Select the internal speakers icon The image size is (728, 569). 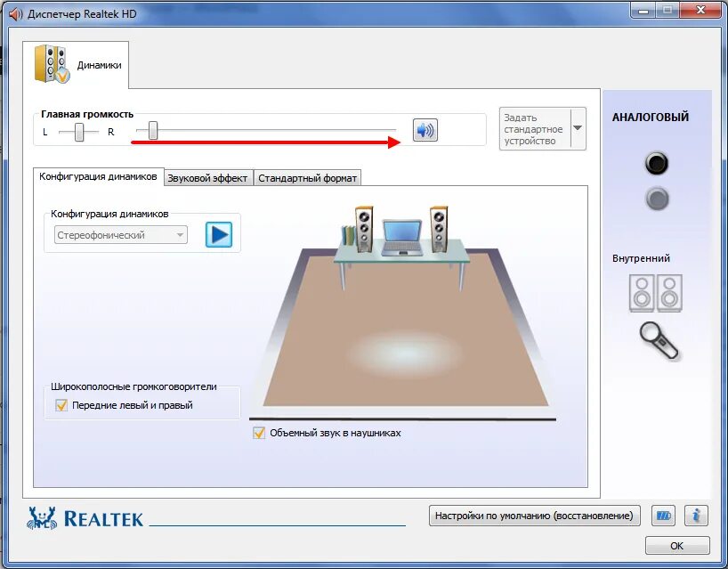click(x=656, y=293)
